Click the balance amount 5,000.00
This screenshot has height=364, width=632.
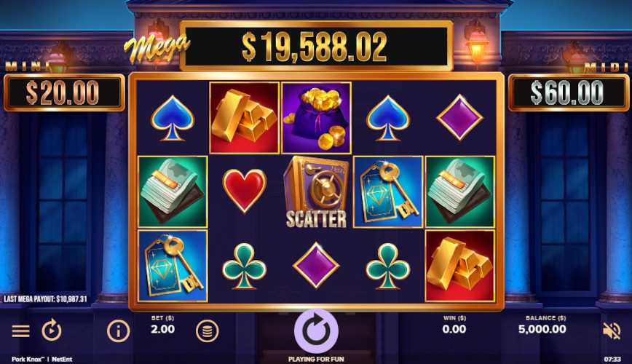tap(542, 329)
